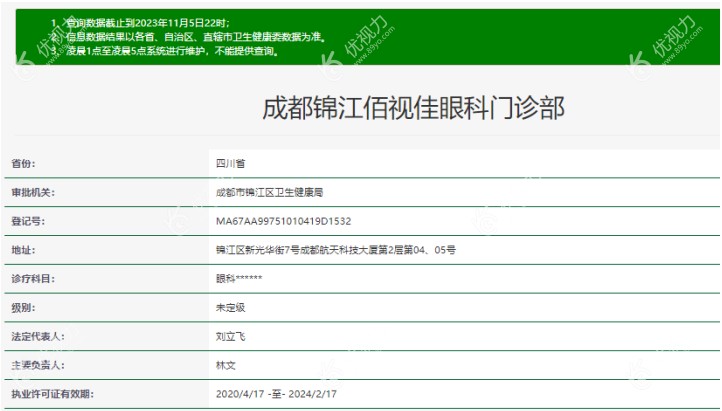Click notice line 查询数据截止到2023年11月5日22时
Screen dimensions: 722x411
(x=147, y=23)
